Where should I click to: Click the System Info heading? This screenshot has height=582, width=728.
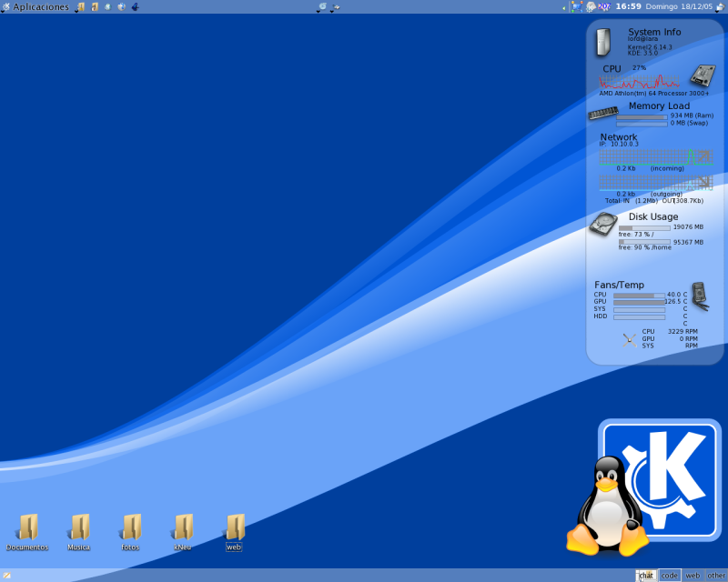click(654, 32)
